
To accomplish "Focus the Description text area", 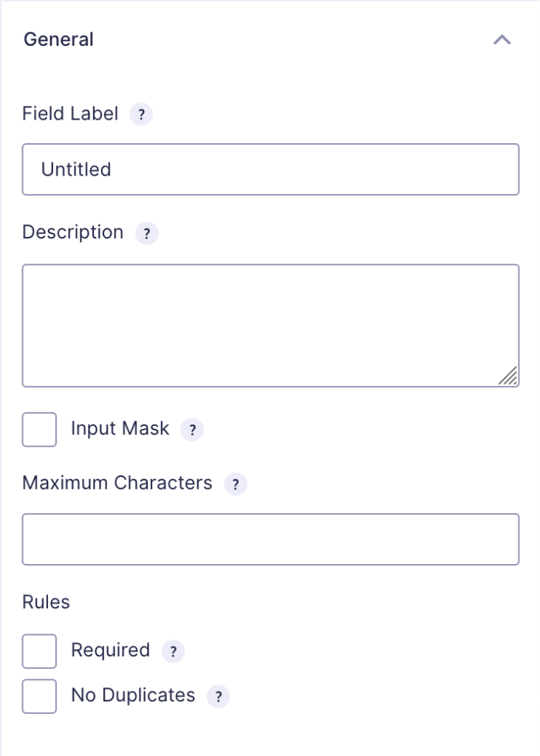I will [x=270, y=326].
